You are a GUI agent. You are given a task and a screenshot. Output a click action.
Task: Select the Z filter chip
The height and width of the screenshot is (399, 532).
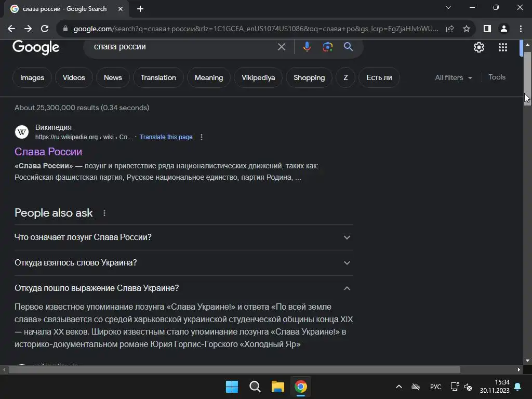tap(345, 78)
